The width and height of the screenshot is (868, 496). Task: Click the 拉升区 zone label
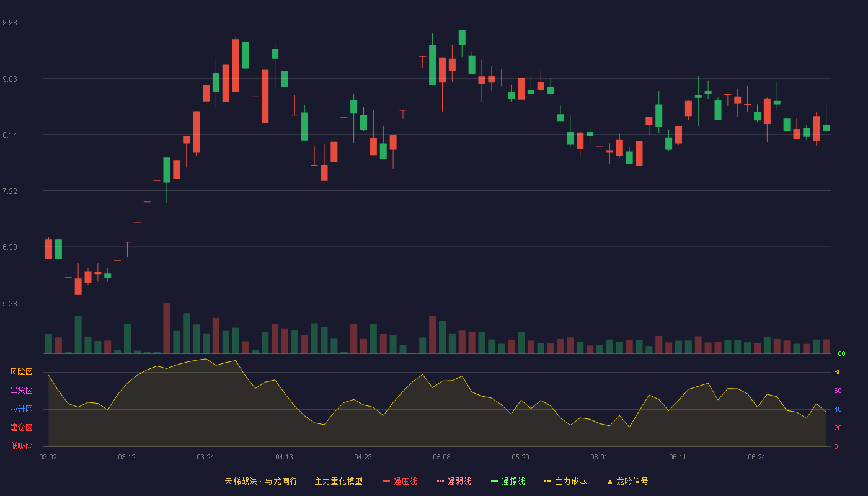tap(21, 409)
